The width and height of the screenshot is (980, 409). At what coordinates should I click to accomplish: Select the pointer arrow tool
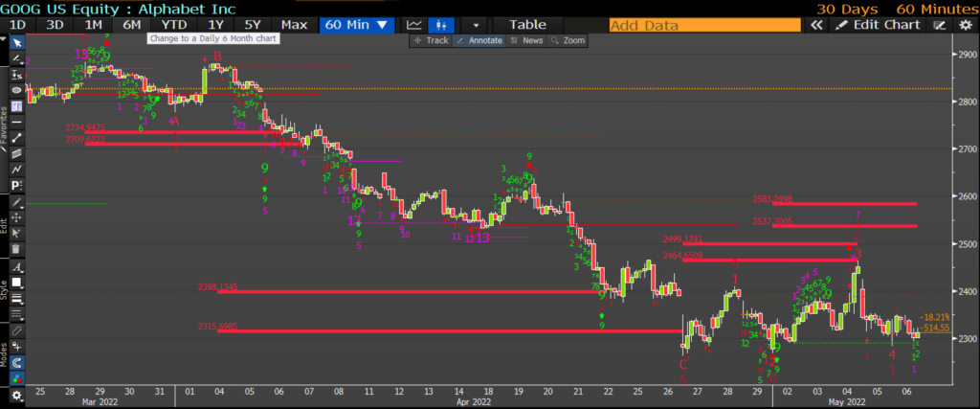tap(17, 42)
